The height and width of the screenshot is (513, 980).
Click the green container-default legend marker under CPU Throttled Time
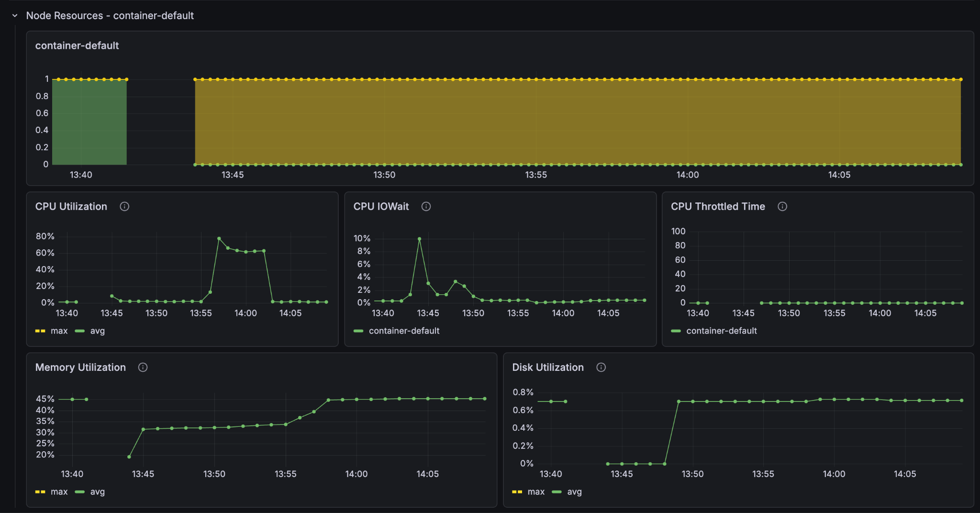[675, 331]
